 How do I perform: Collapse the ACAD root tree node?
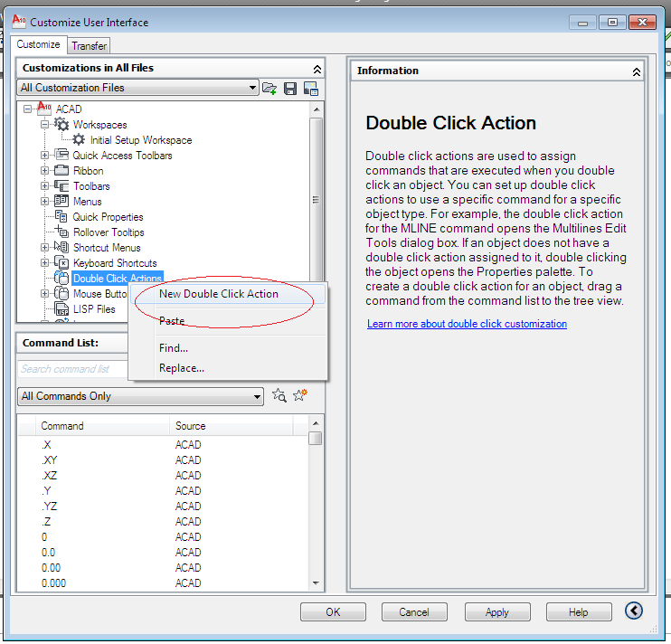tap(27, 109)
